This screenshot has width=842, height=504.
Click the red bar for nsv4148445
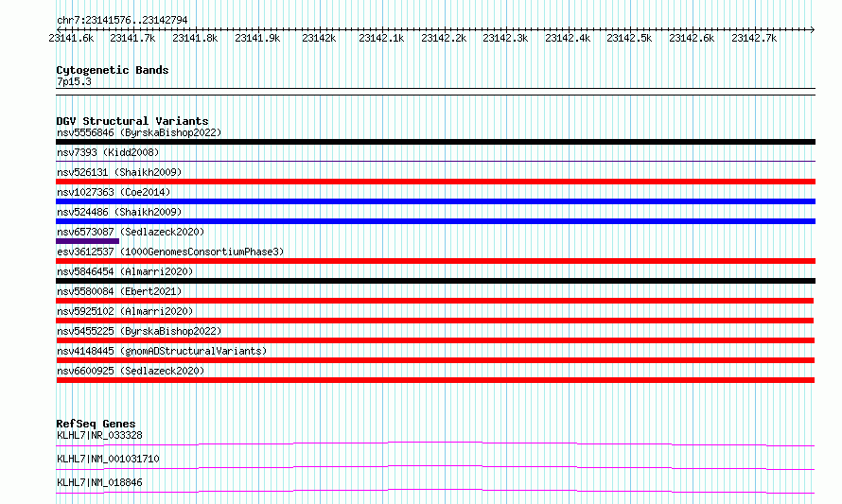[x=435, y=360]
